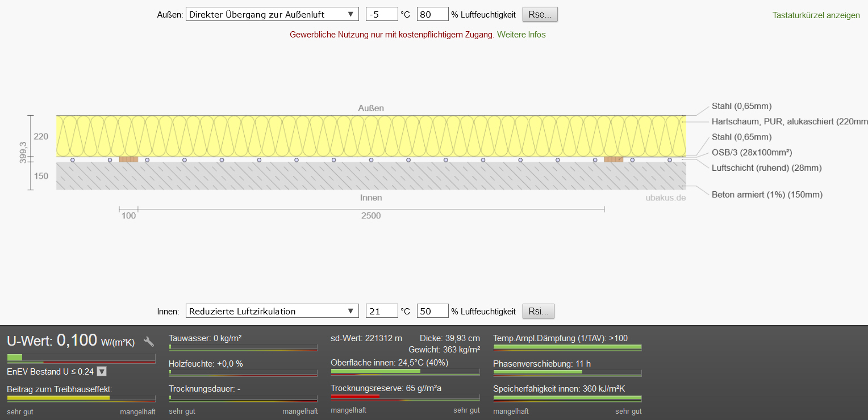Select the inside temperature field showing 21

382,311
